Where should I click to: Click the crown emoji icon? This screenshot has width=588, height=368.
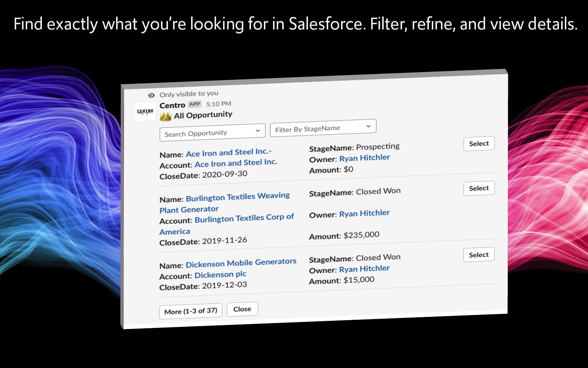(x=166, y=117)
